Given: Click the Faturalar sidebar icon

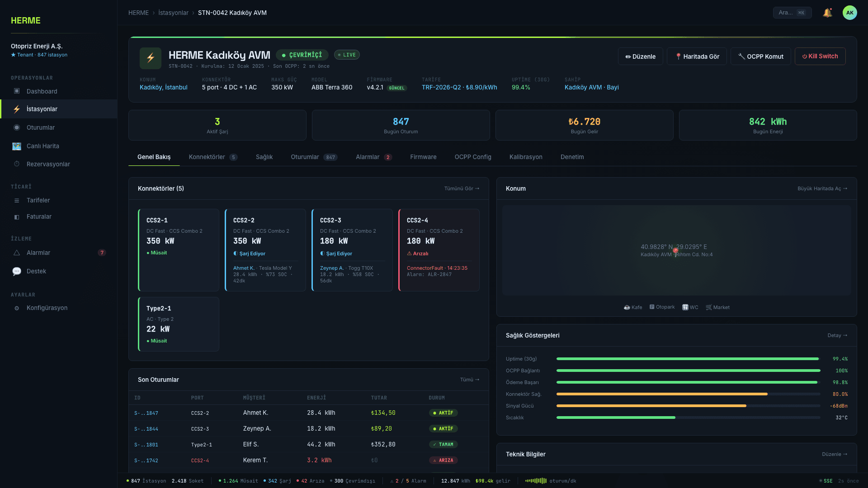Looking at the screenshot, I should pos(17,217).
